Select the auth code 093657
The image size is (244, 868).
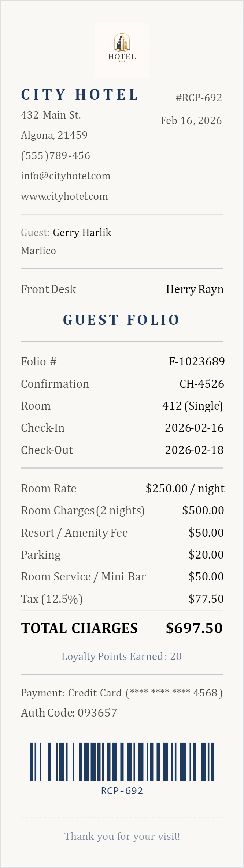pos(93,713)
